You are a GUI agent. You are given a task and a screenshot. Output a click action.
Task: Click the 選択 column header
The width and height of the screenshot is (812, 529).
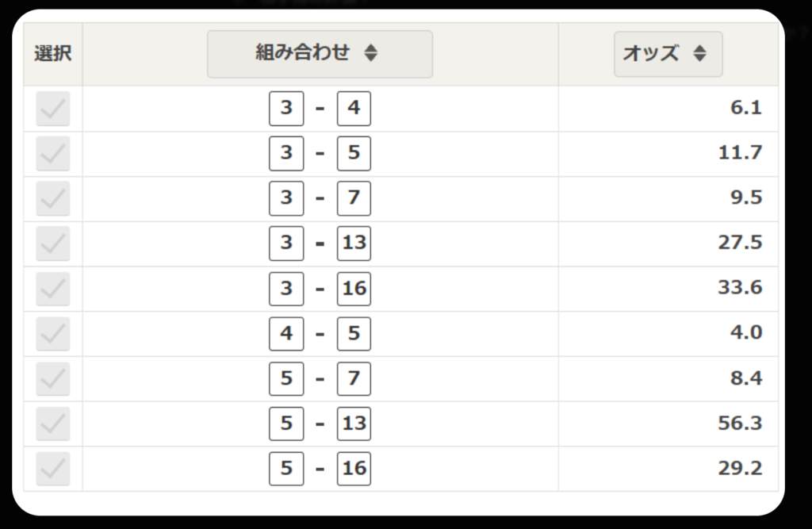pos(52,54)
